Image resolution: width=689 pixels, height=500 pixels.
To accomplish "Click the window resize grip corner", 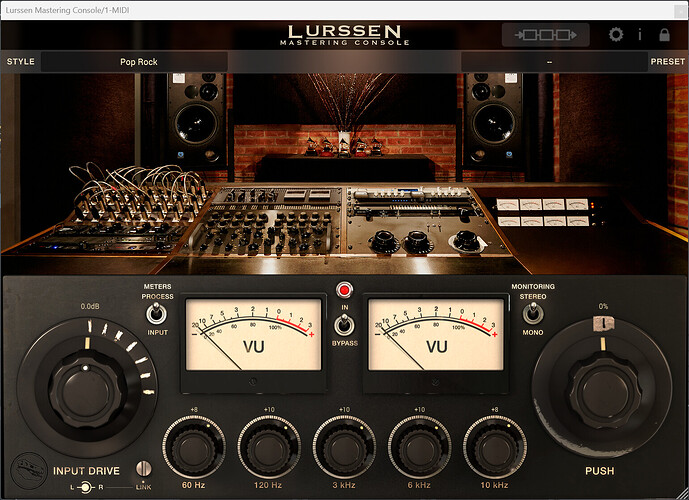I will (x=682, y=494).
